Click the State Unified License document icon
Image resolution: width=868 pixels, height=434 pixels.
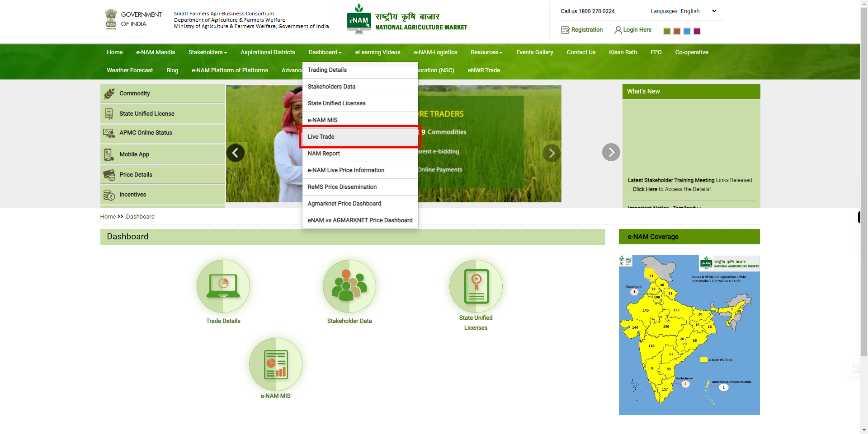109,114
